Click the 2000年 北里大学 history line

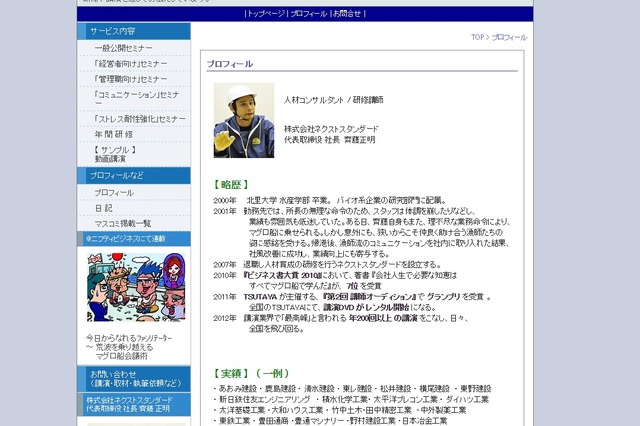[330, 200]
